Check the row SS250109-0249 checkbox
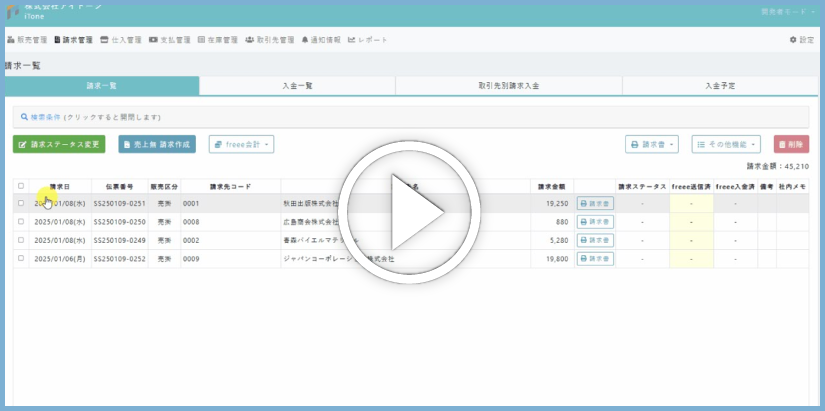825x411 pixels. click(x=21, y=240)
